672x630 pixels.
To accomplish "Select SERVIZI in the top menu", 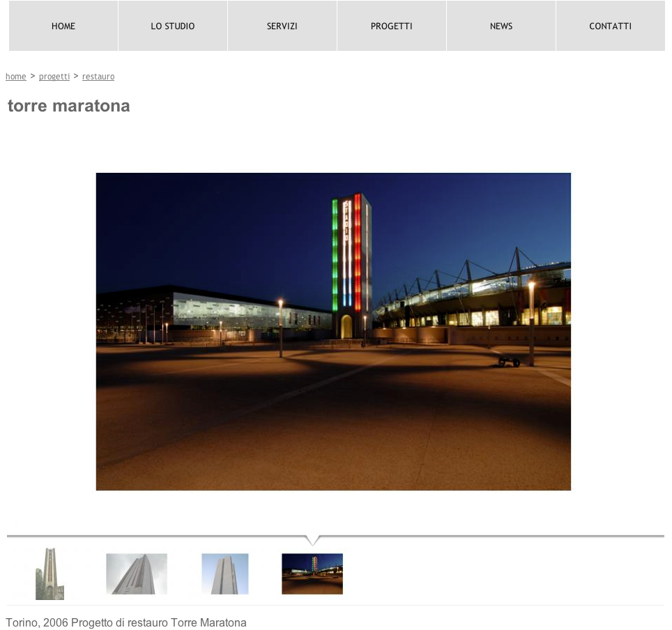I will 282,26.
